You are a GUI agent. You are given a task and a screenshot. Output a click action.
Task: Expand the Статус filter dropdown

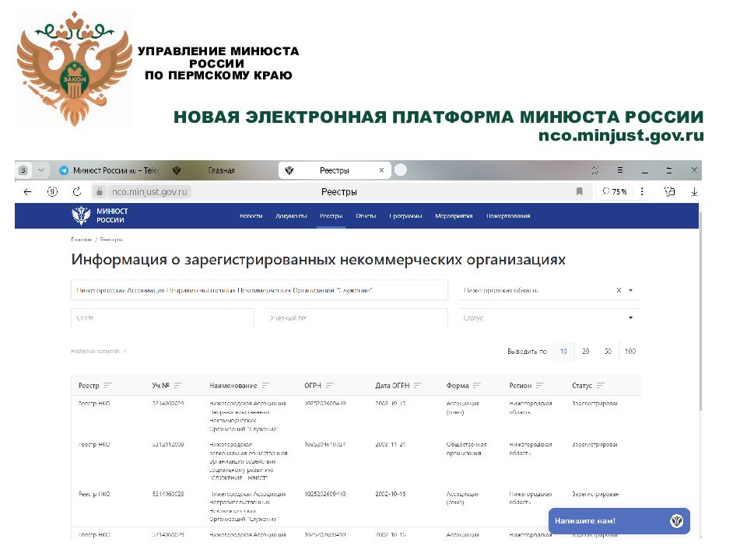pos(631,317)
